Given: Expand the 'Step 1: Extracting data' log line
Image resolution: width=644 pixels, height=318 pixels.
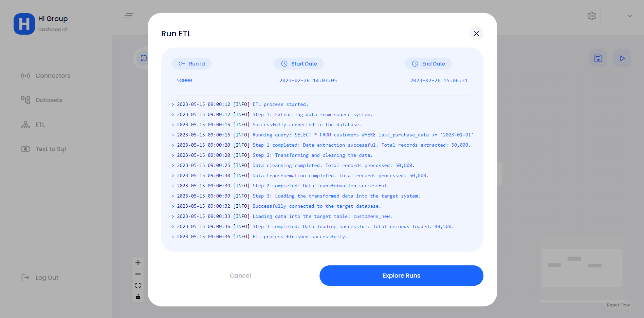Looking at the screenshot, I should click(x=173, y=115).
